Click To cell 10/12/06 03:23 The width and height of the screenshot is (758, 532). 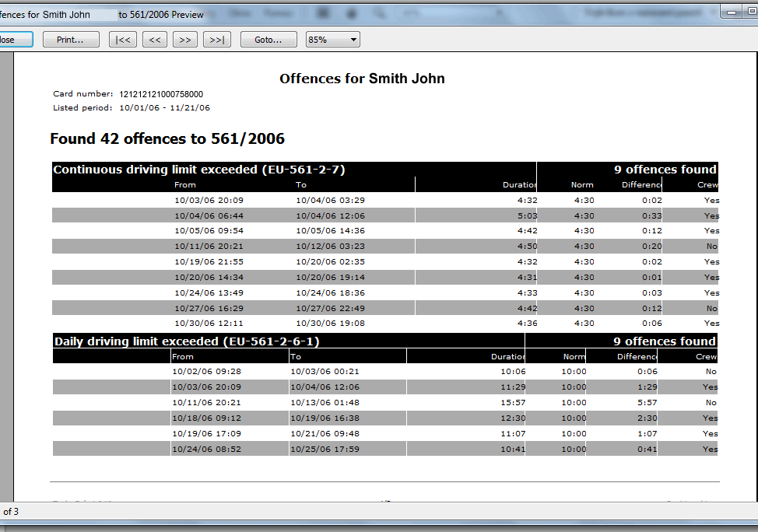point(330,246)
